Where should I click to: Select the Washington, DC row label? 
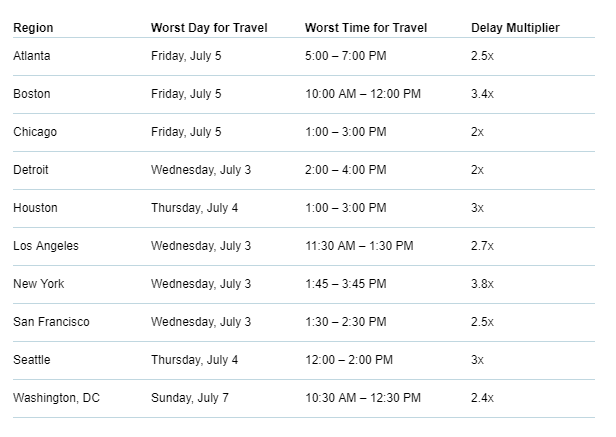tap(57, 398)
